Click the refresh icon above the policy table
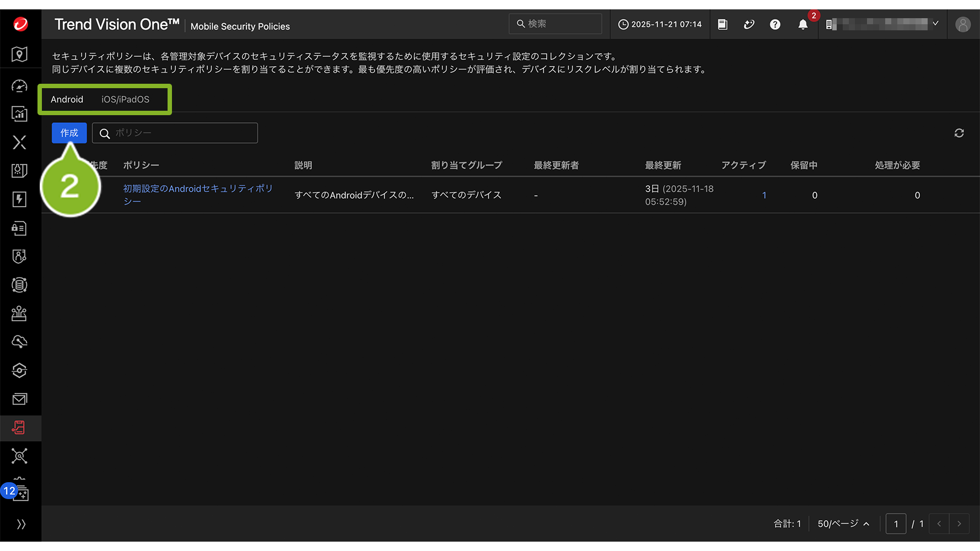 [x=959, y=133]
